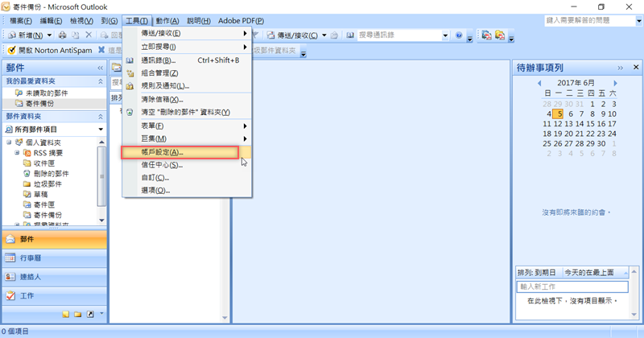Open 選項(O) from the Tools menu

187,191
